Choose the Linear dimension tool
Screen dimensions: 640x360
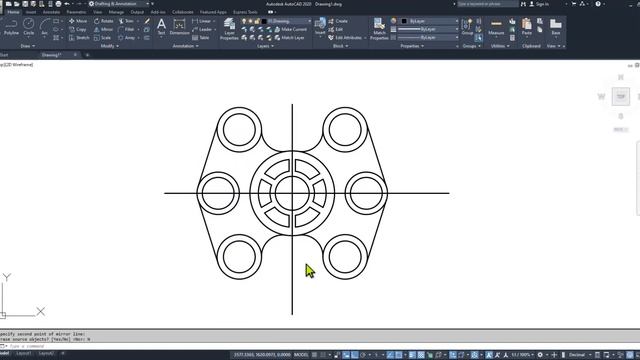tap(201, 21)
